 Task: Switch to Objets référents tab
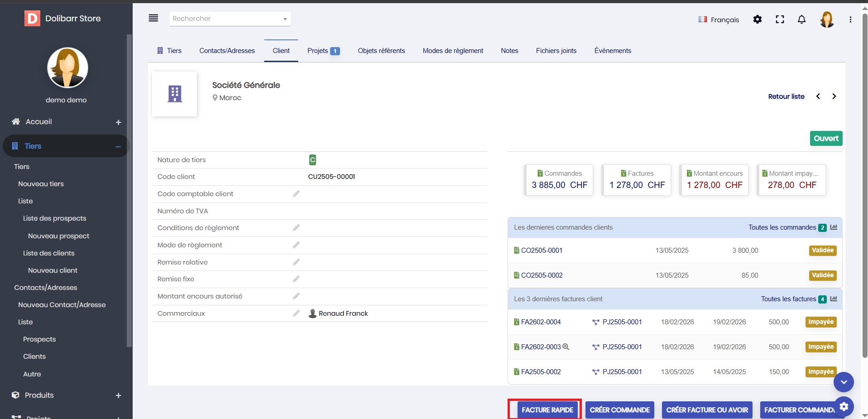381,51
